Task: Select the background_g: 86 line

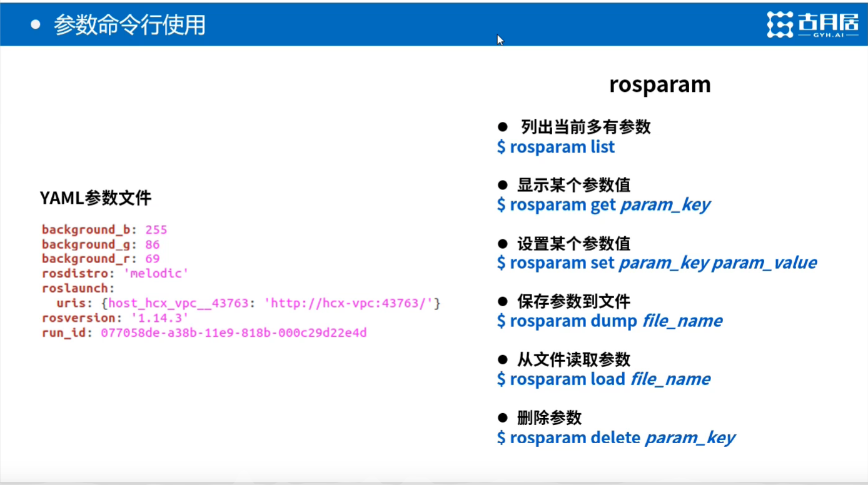Action: click(101, 244)
